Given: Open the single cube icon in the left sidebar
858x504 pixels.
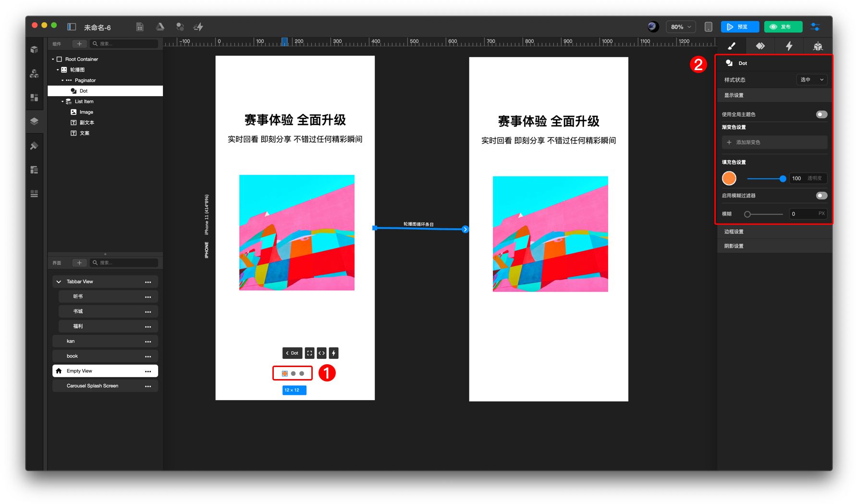Looking at the screenshot, I should (34, 49).
